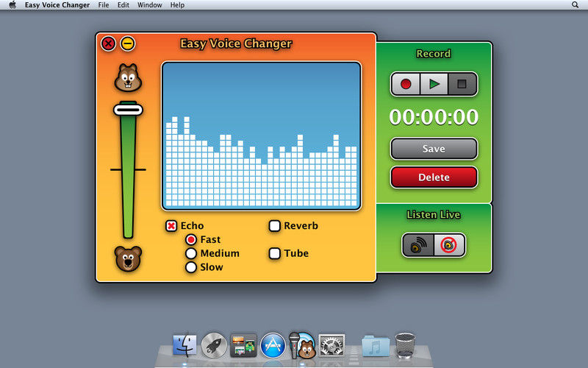
Task: Click the 00:00:00 recording timer
Action: [x=434, y=117]
